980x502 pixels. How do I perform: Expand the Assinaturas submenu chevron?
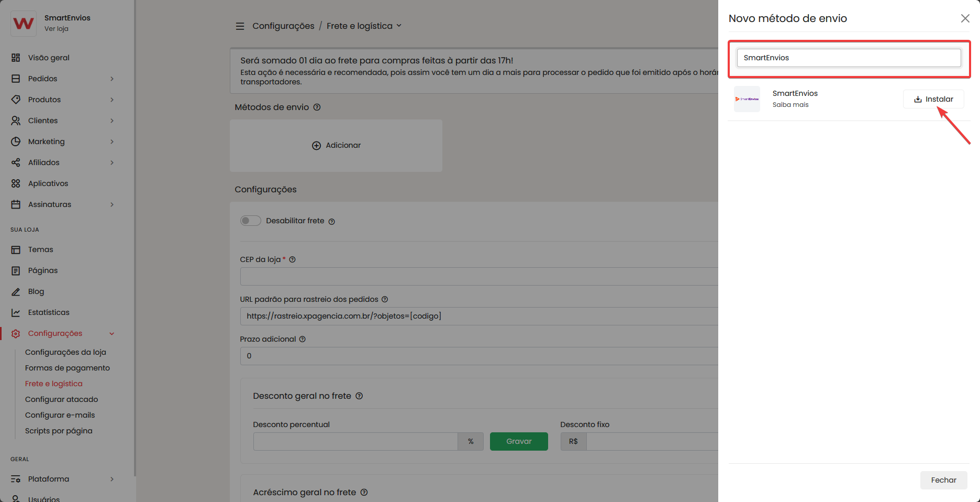click(112, 204)
